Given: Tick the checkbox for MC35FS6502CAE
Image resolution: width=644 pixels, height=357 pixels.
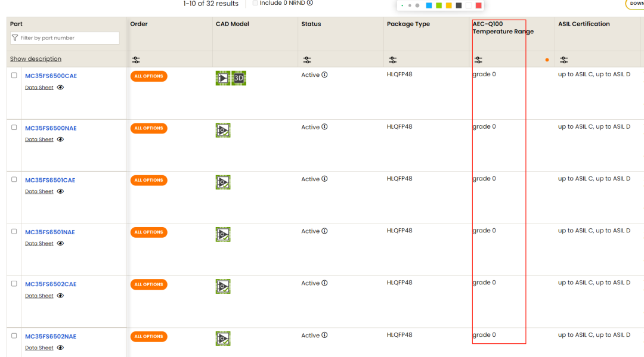Looking at the screenshot, I should click(x=14, y=284).
